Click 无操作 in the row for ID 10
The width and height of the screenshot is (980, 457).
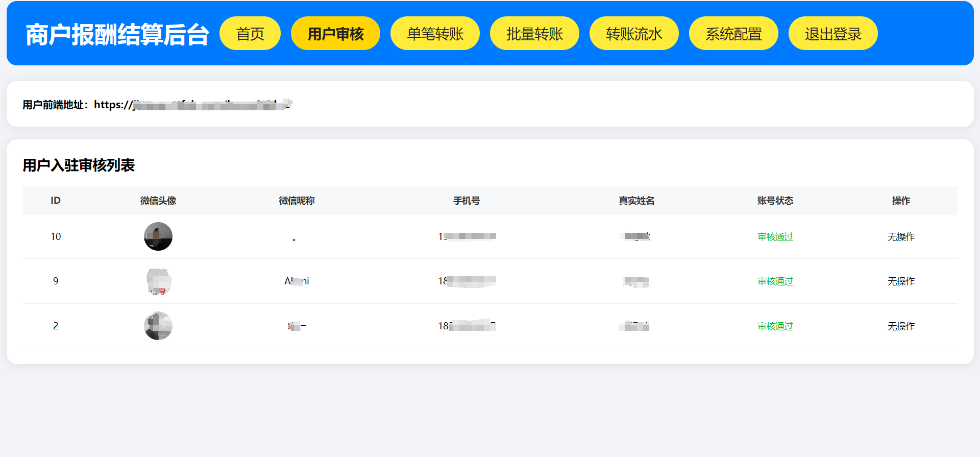click(901, 236)
